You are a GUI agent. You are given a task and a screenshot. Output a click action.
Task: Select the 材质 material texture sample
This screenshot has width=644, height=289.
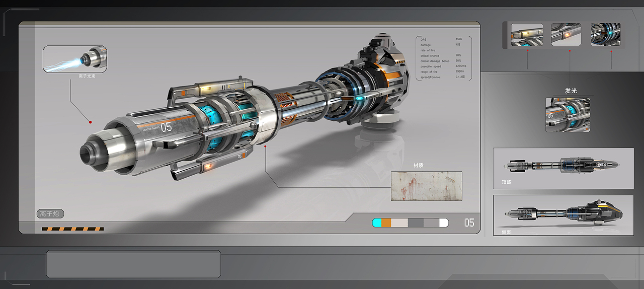(426, 186)
